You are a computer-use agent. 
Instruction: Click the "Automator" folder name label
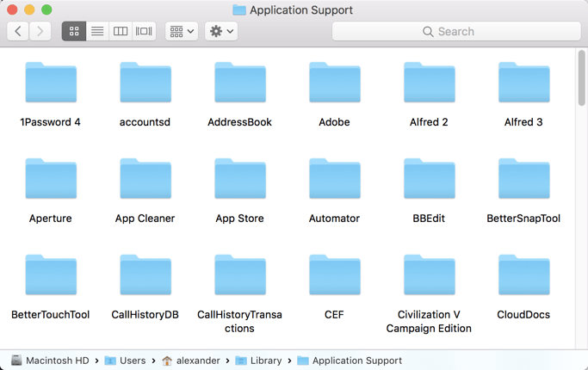334,219
